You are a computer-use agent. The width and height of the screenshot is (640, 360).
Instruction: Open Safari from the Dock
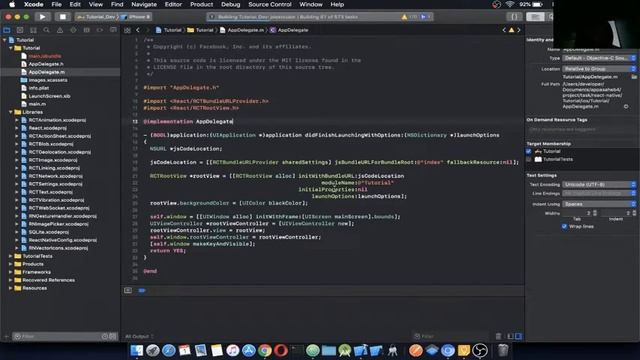pos(169,351)
